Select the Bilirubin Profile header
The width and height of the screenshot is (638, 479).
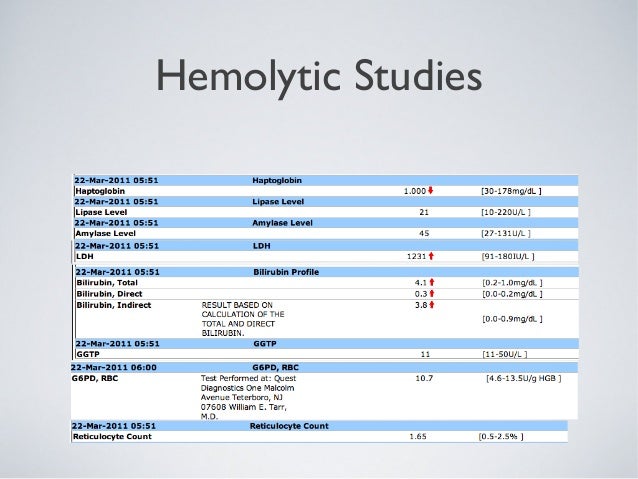click(326, 272)
